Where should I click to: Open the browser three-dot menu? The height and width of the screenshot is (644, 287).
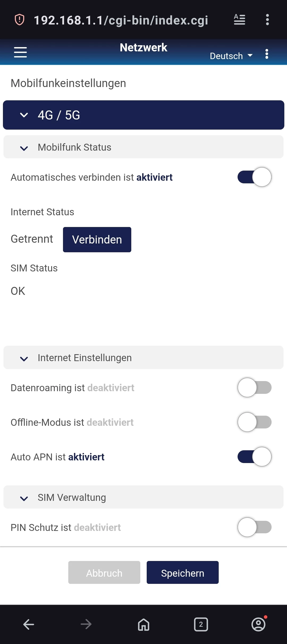point(267,20)
